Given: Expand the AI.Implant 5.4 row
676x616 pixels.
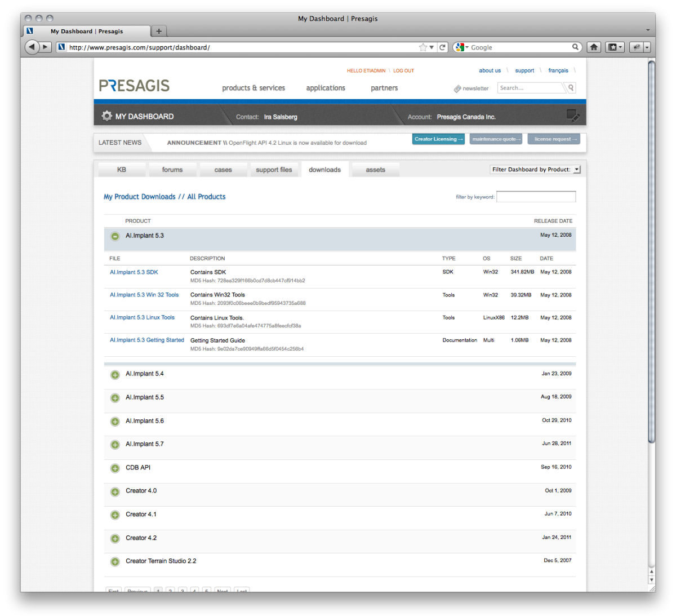Looking at the screenshot, I should [115, 375].
